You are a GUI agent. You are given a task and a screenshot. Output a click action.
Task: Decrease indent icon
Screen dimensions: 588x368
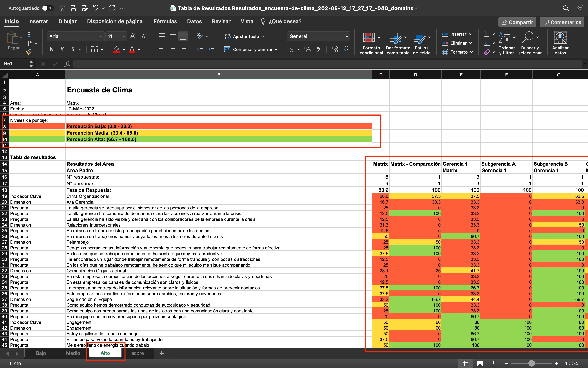click(200, 49)
